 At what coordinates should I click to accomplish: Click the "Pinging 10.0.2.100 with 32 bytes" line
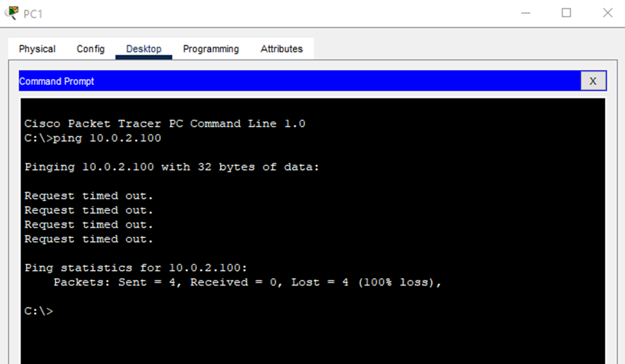pyautogui.click(x=171, y=167)
